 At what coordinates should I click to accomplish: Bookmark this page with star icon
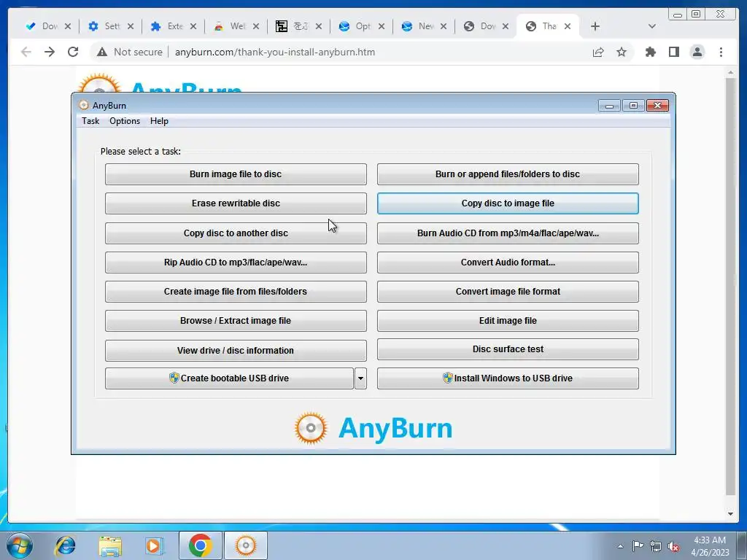point(622,52)
